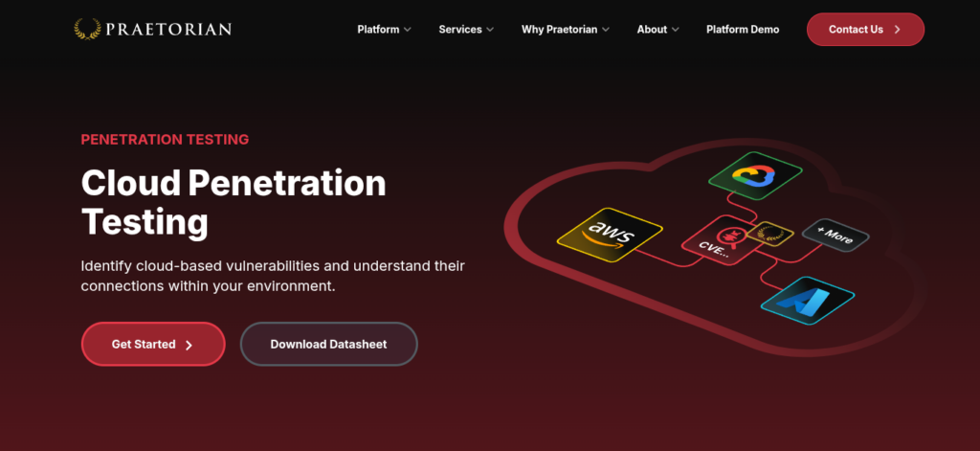Click the 'PENETRATION TESTING' red label
The image size is (980, 451).
click(x=165, y=140)
